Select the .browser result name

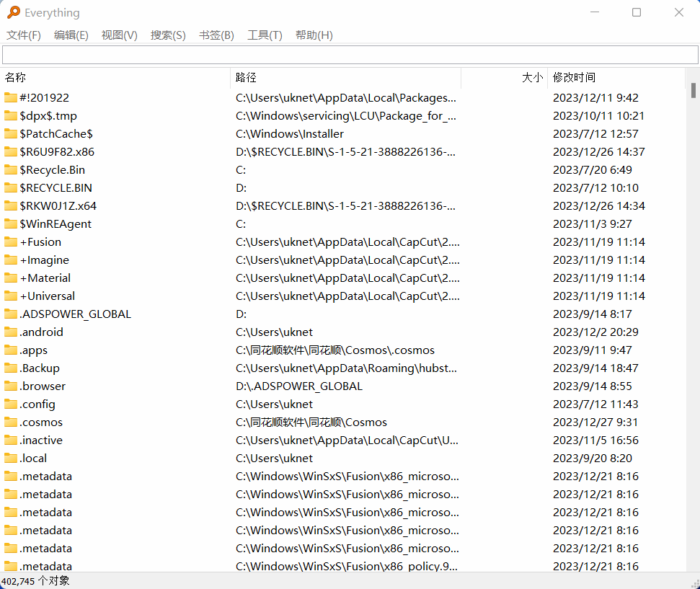click(43, 386)
